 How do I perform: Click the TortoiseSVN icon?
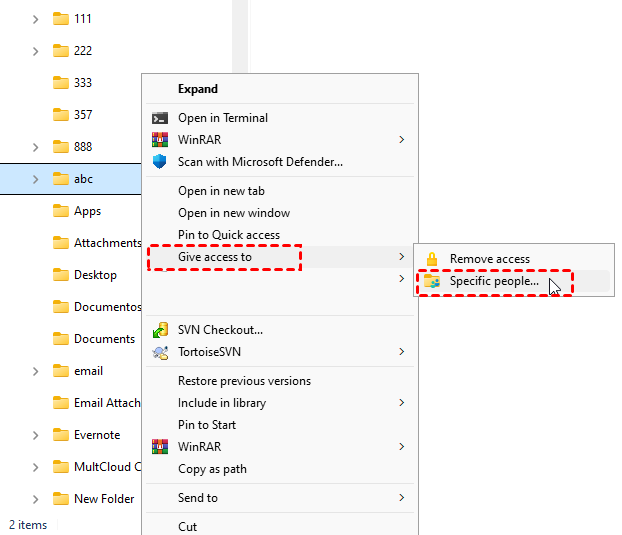click(160, 352)
